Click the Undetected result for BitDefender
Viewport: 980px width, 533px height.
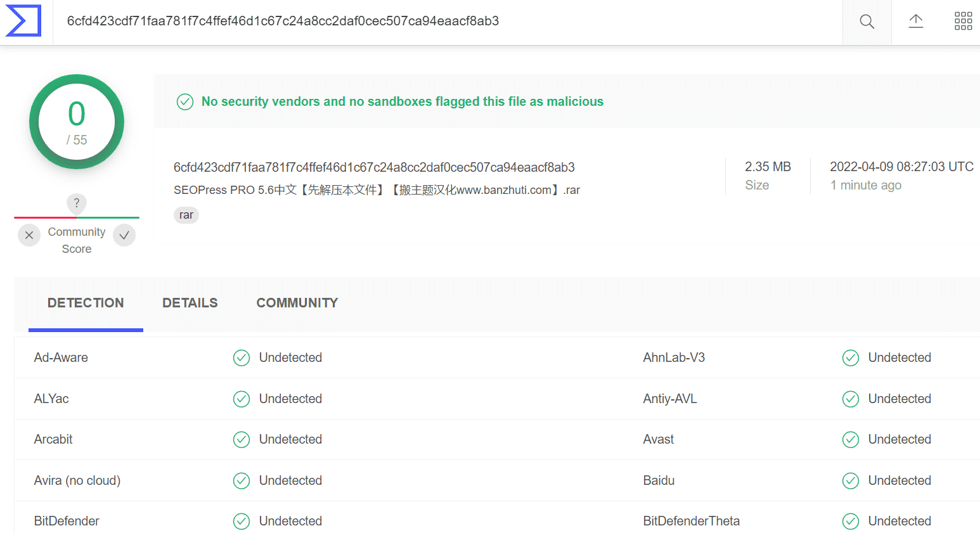point(290,522)
